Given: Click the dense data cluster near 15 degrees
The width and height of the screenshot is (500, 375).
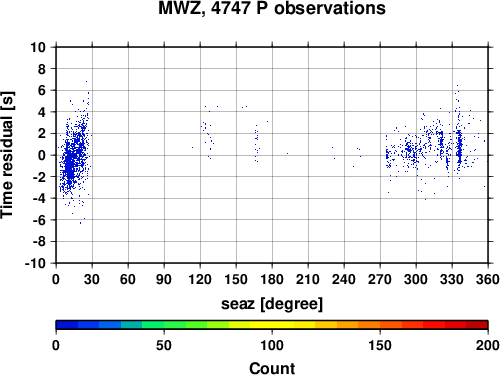Looking at the screenshot, I should click(73, 157).
